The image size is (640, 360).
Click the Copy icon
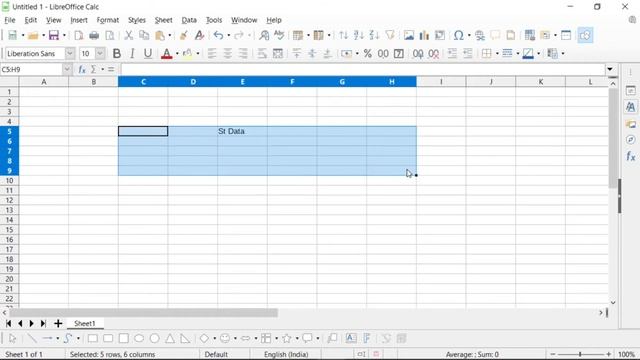pos(144,35)
